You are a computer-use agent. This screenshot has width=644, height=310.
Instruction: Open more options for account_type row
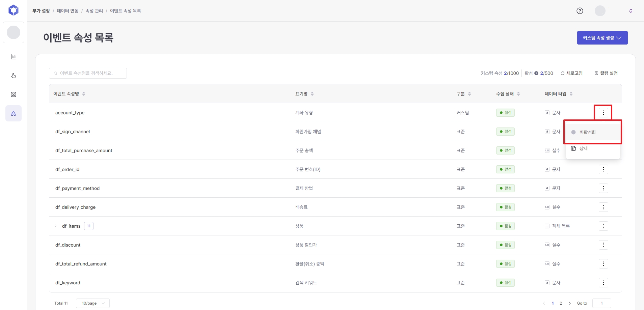(603, 113)
